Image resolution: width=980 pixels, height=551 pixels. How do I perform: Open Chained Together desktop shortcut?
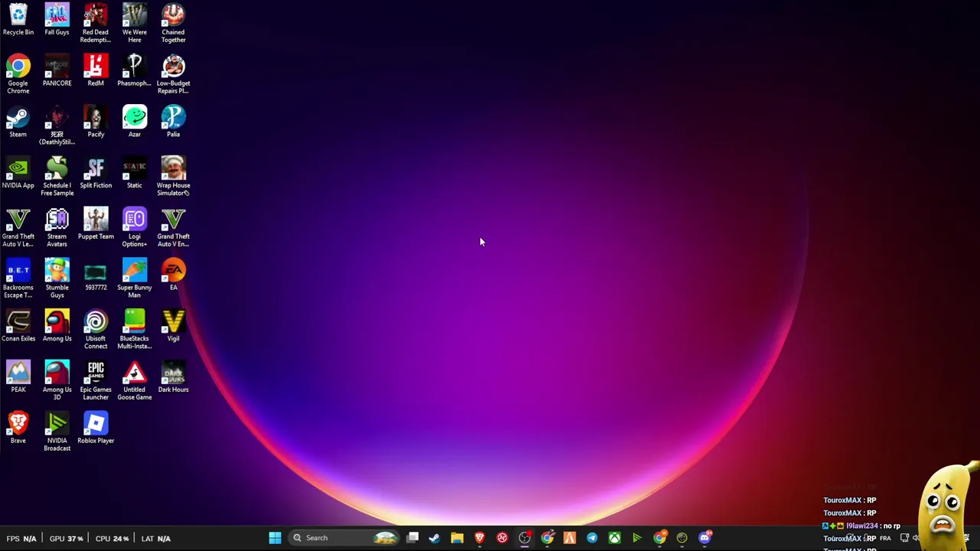click(173, 23)
